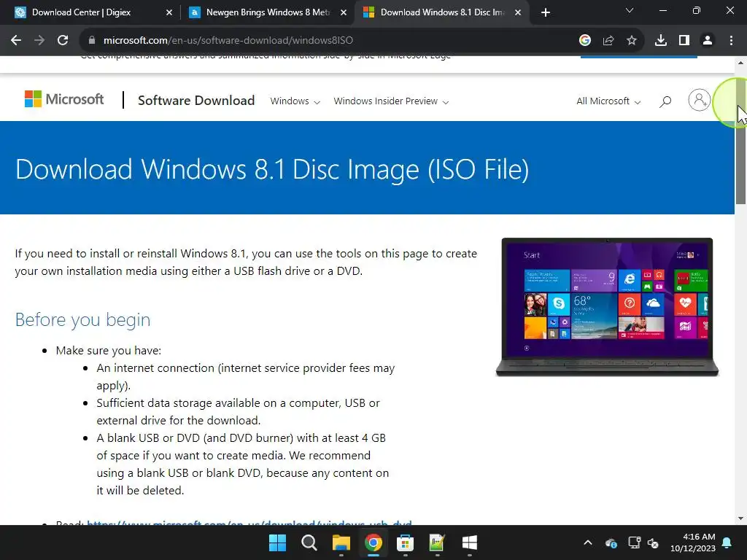Click the Windows 8.1 laptop image
747x560 pixels.
(x=607, y=307)
